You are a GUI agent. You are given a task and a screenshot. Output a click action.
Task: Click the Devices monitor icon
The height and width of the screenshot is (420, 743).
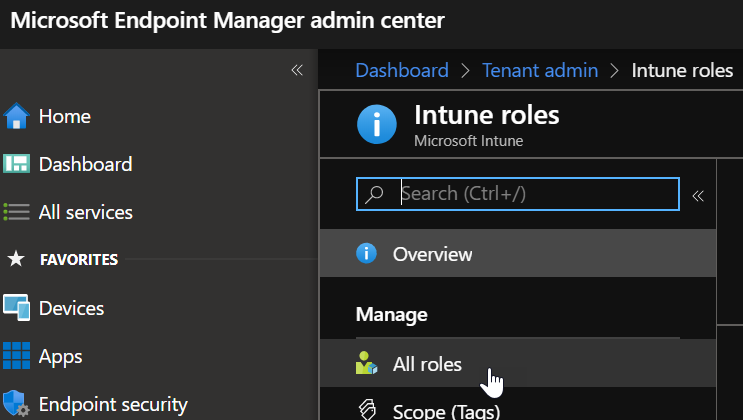point(17,308)
